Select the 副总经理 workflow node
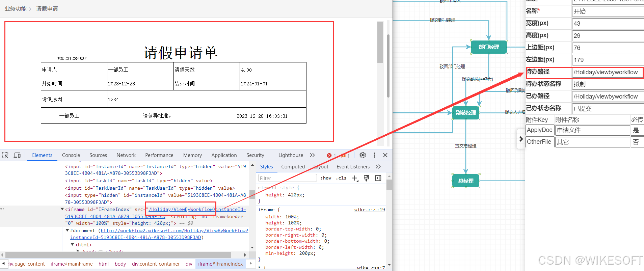This screenshot has height=271, width=644. click(x=466, y=113)
